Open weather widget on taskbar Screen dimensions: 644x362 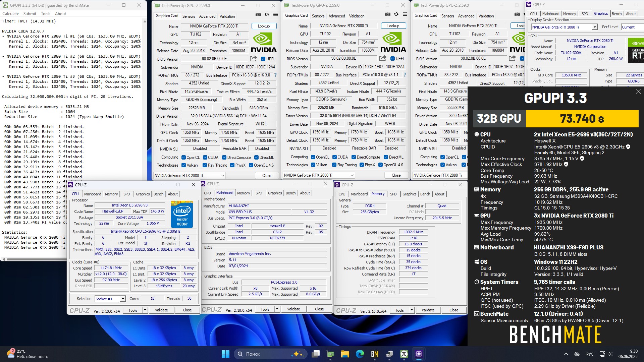[28, 354]
